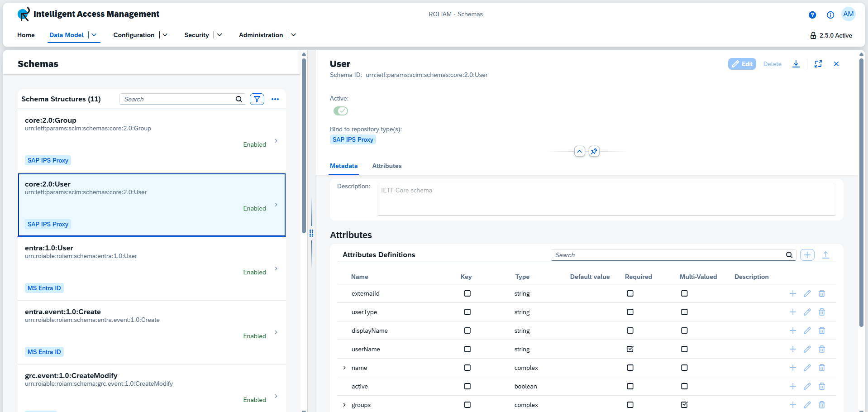Click the filter icon in Schema Structures

(257, 99)
